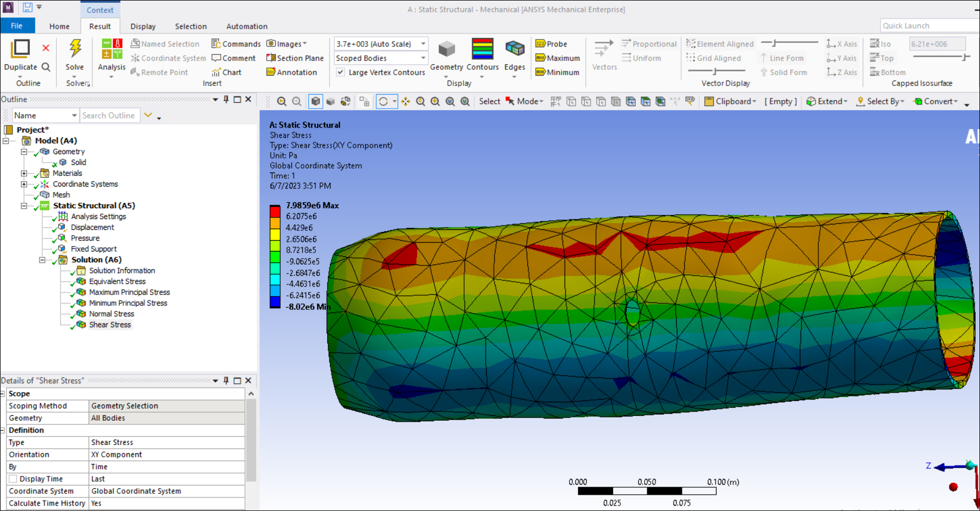Viewport: 980px width, 511px height.
Task: Click the Duplicate icon in the Outline group
Action: [x=21, y=49]
